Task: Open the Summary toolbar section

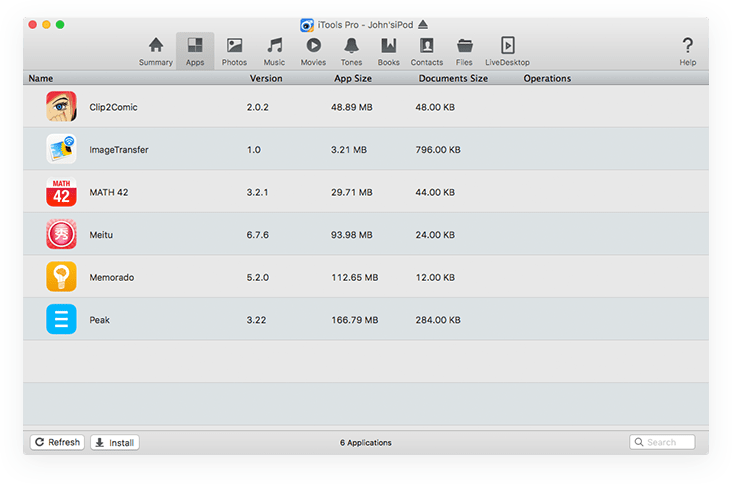Action: (155, 50)
